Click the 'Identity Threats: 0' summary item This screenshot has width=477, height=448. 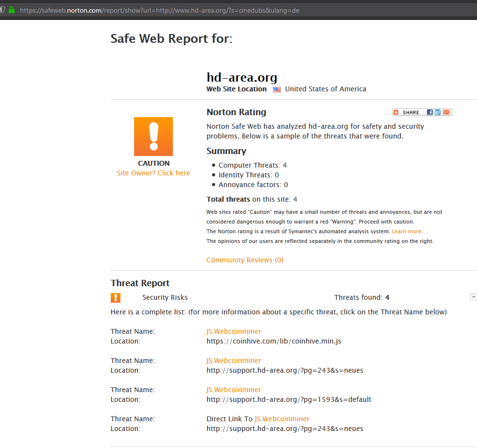click(249, 175)
